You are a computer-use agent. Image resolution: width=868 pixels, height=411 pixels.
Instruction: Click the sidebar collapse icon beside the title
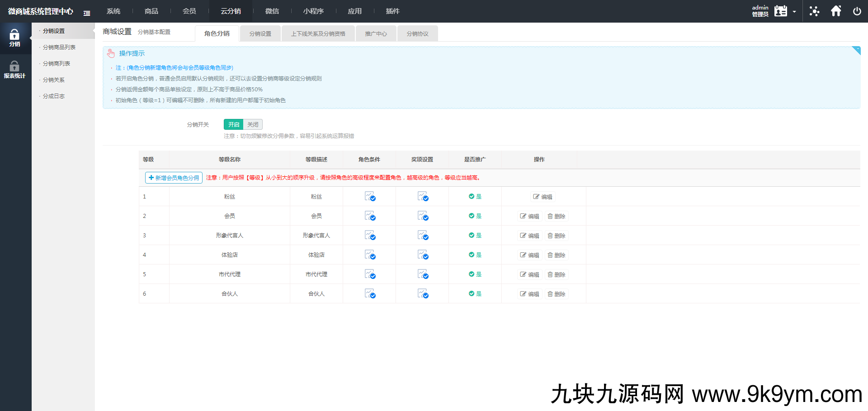[x=87, y=13]
